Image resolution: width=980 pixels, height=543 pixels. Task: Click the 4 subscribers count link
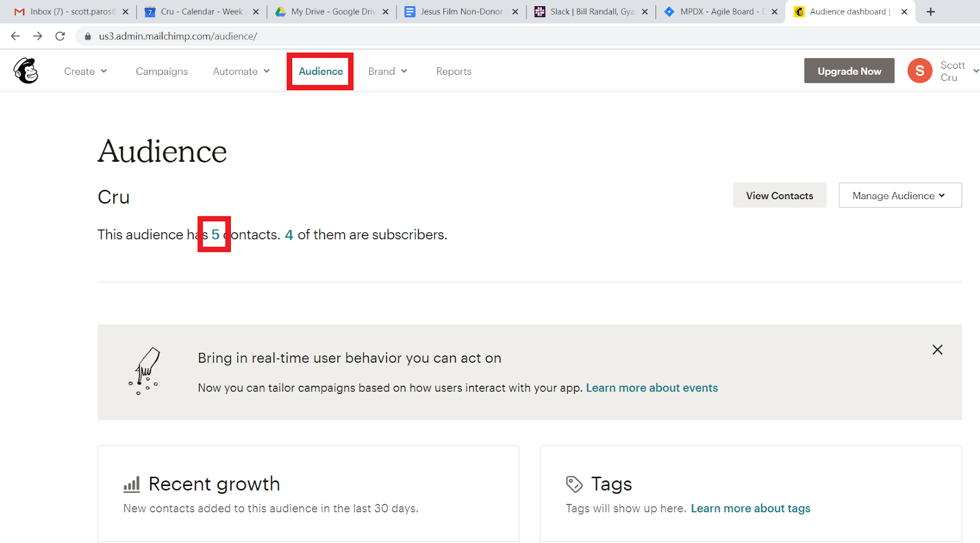(x=289, y=235)
